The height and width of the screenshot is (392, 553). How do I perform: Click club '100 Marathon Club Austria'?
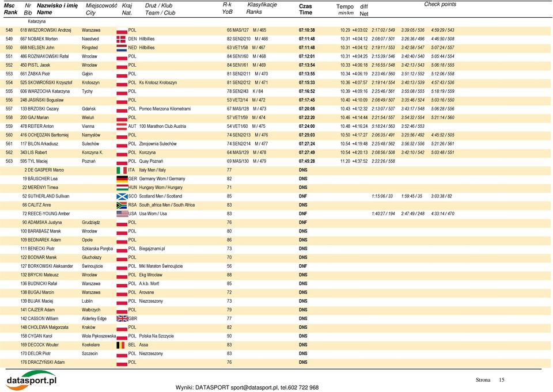pos(162,126)
